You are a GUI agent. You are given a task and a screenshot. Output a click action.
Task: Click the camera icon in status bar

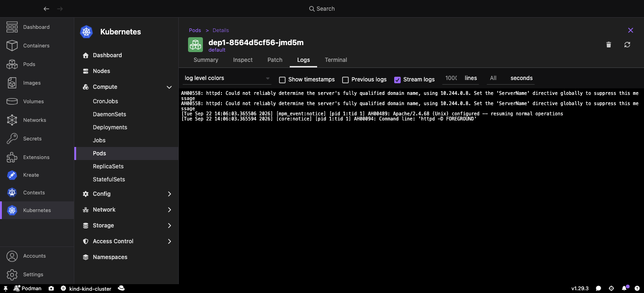[x=51, y=288]
